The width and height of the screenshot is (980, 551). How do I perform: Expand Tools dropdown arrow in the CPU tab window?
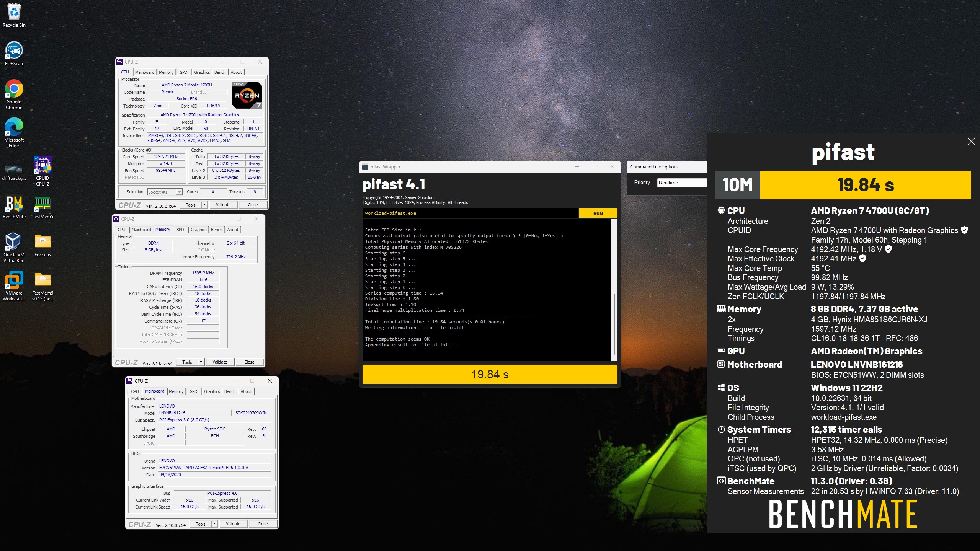pos(204,205)
